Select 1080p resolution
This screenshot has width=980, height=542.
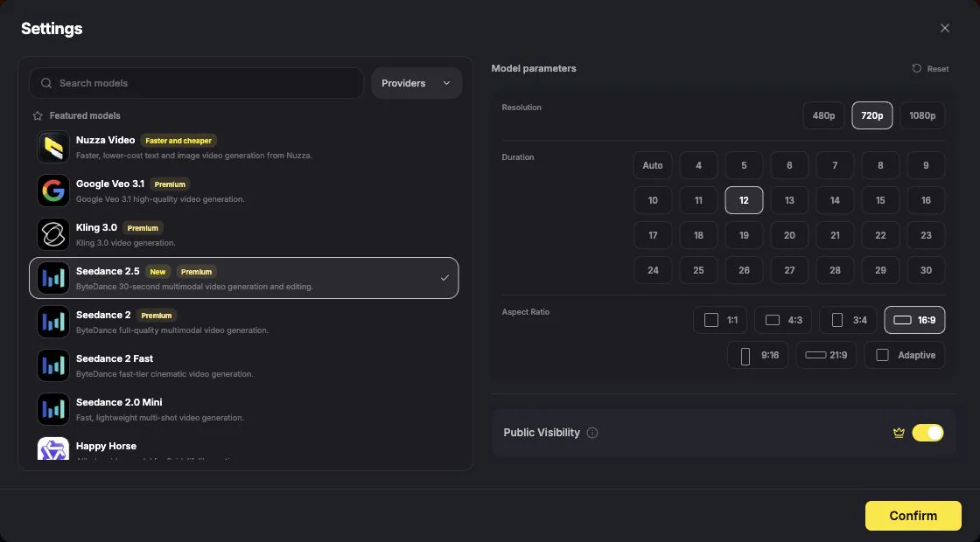[922, 115]
